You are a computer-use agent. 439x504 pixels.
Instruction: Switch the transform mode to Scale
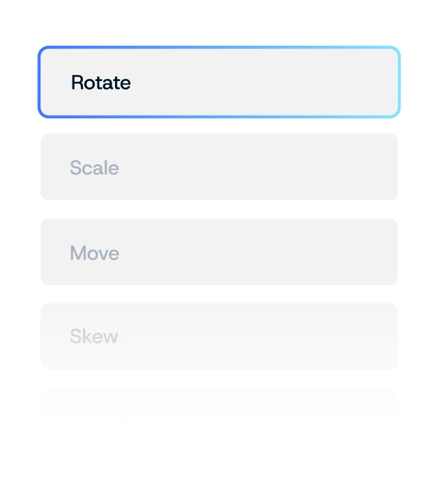coord(219,167)
